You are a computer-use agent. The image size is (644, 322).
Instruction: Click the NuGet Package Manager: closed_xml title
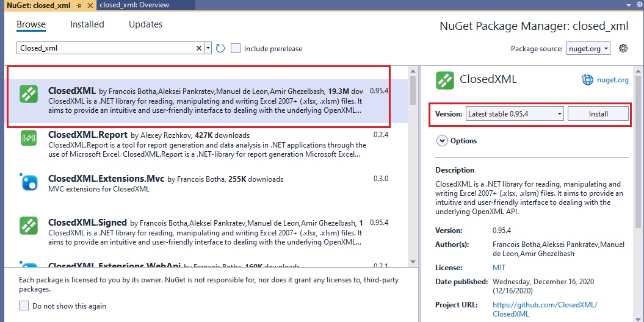(x=534, y=26)
